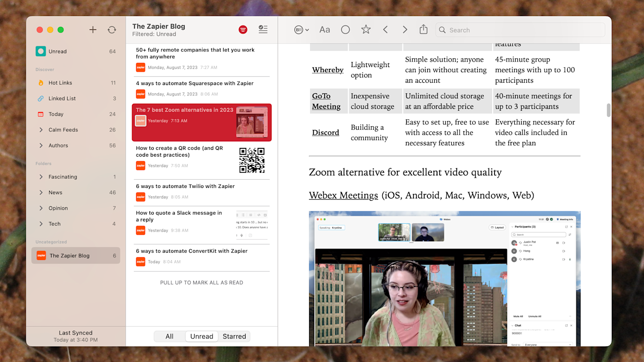Click the Today calendar icon
644x362 pixels.
pos(40,114)
